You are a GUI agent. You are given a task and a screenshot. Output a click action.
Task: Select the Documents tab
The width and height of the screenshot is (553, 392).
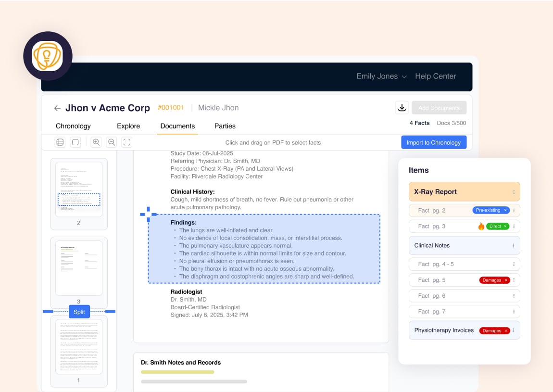click(x=177, y=126)
